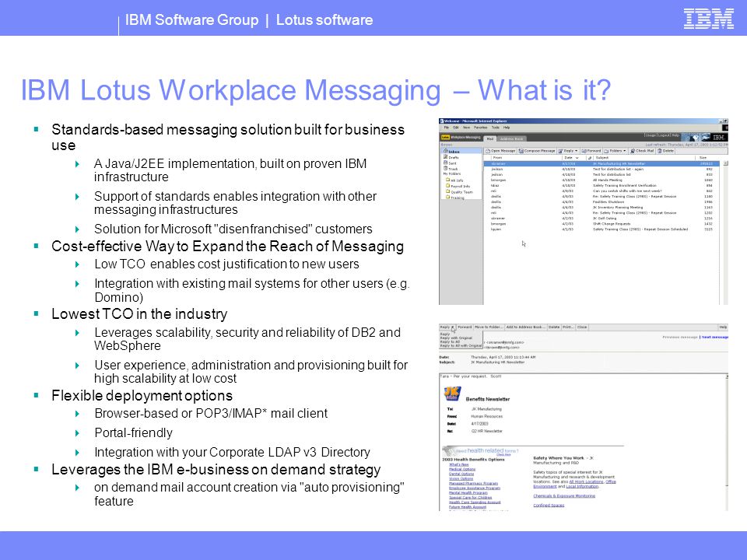Open the Medical Options link
Viewport: 747px width, 560px height.
(462, 469)
